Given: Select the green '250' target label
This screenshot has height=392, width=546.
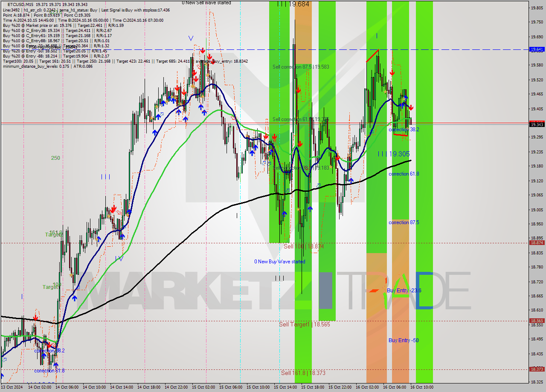Looking at the screenshot, I should coord(55,158).
